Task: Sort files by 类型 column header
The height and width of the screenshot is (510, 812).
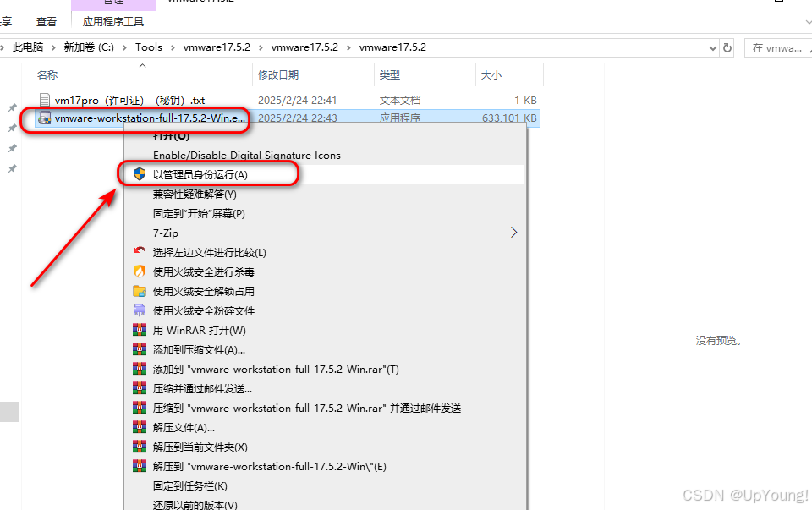Action: [389, 75]
